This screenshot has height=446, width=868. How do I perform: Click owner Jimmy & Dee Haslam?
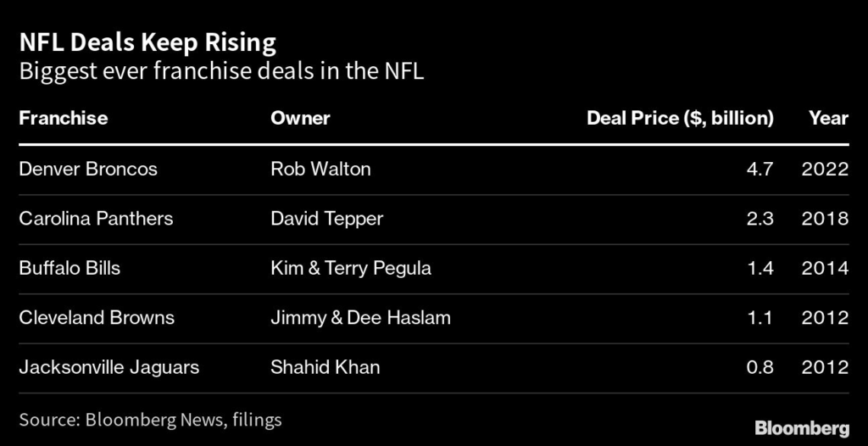[x=360, y=318]
